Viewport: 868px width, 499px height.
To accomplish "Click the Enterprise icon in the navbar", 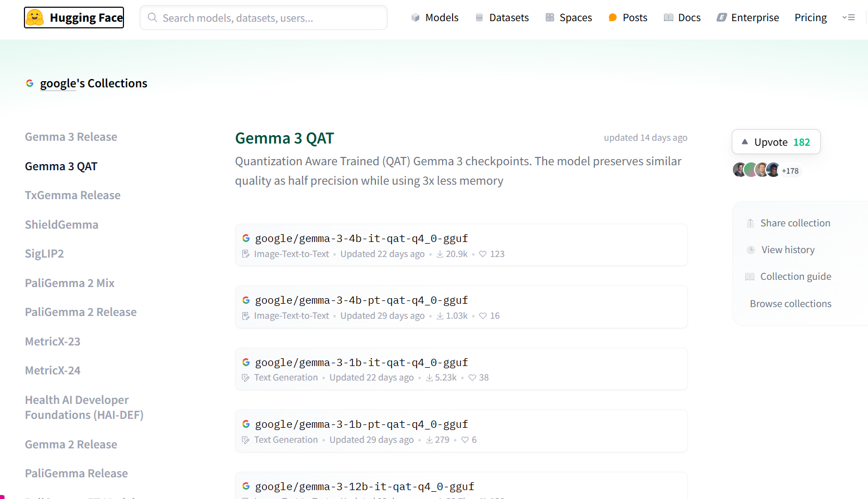I will tap(721, 17).
